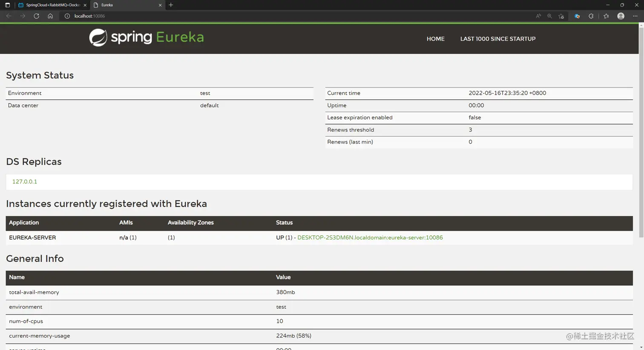Screen dimensions: 644x350
Task: Click the Instances currently registered with Eureka heading
Action: click(x=106, y=204)
